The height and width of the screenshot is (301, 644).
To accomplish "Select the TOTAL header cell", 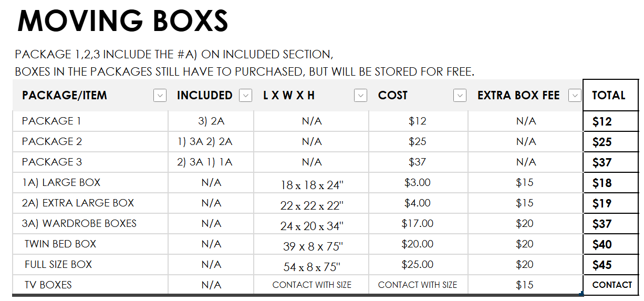I will coord(610,95).
